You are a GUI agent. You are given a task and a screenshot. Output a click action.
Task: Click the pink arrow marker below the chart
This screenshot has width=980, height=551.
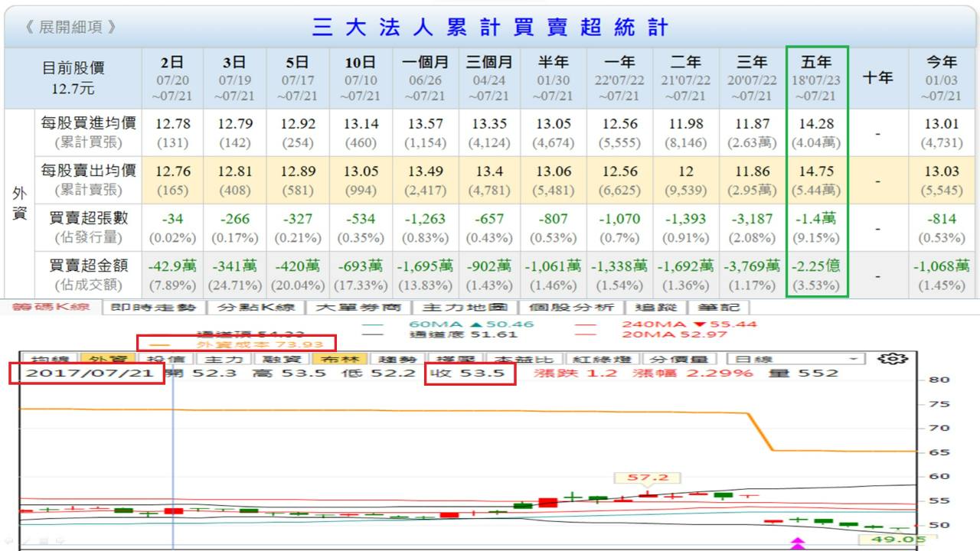point(798,543)
